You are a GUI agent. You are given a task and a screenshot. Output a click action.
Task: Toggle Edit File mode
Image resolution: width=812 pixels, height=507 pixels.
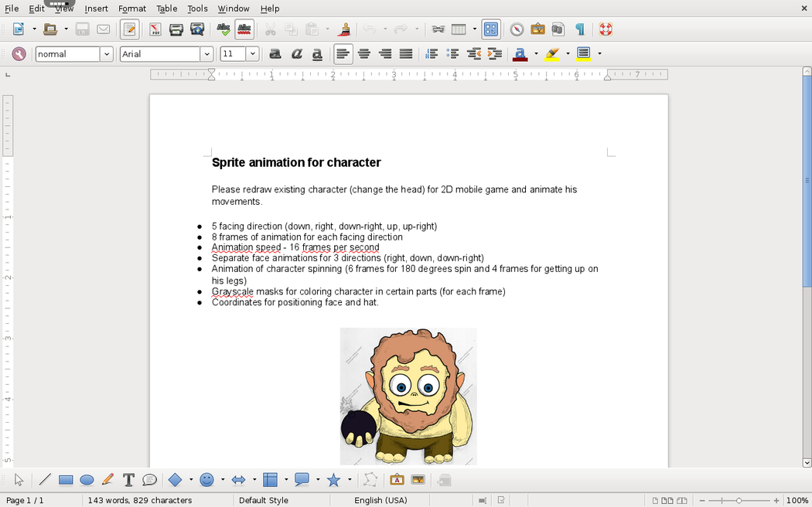coord(130,29)
